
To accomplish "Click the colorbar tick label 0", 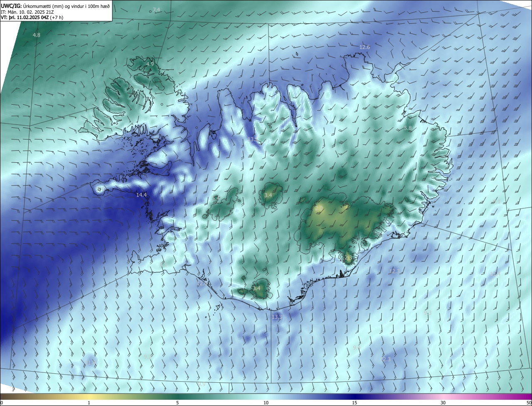I will (x=2, y=403).
